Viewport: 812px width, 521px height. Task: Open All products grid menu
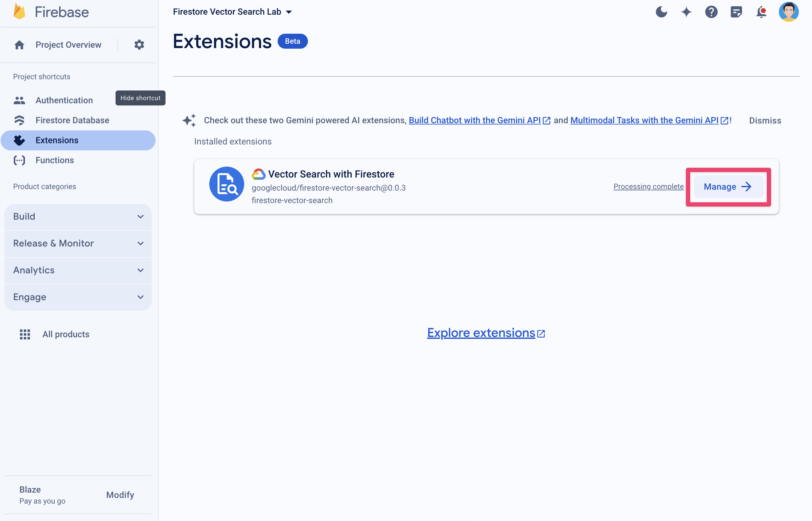pos(24,334)
